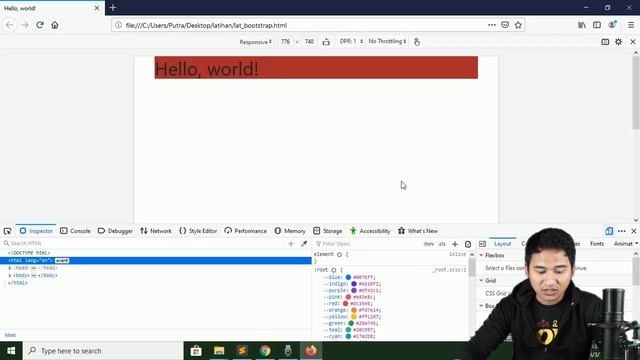640x360 pixels.
Task: Open responsive design mode icon in DevTools toolbar
Action: [x=609, y=231]
